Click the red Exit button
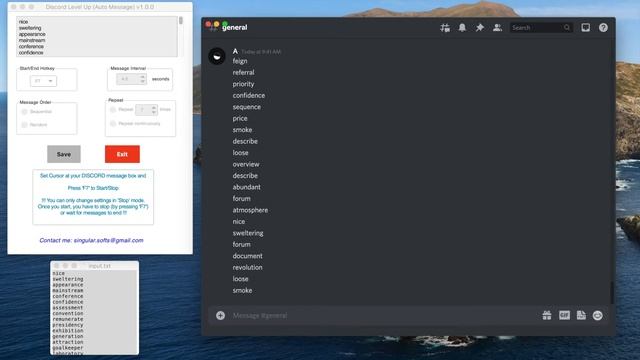The image size is (640, 360). [x=122, y=154]
